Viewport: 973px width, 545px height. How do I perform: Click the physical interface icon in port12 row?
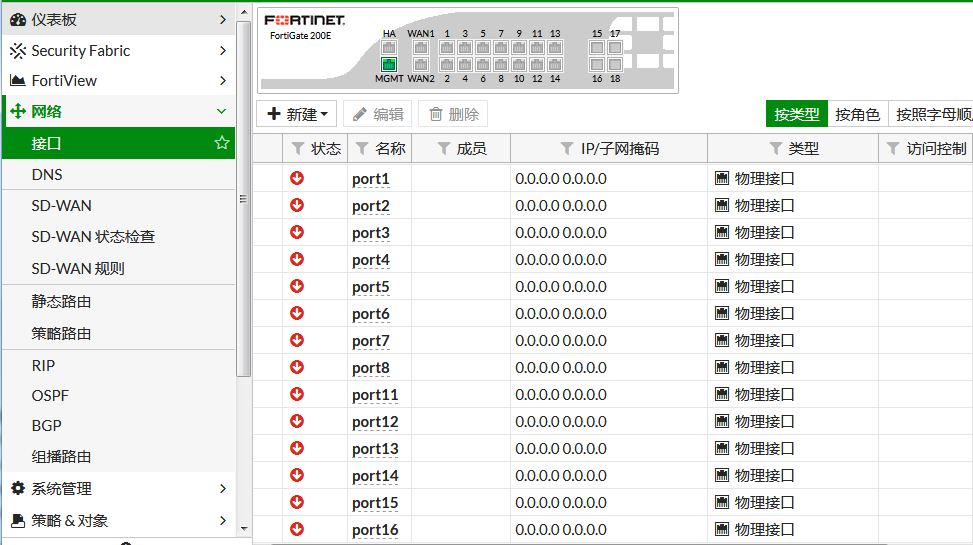[722, 422]
